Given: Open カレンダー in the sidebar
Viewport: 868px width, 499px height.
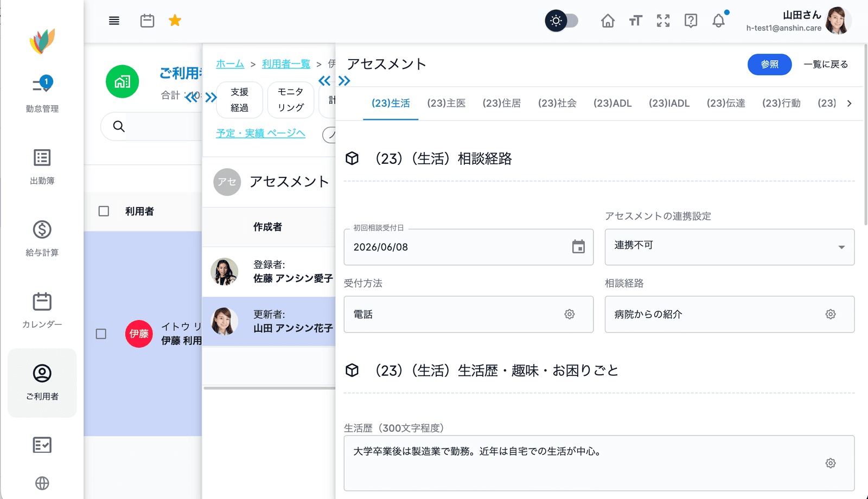Looking at the screenshot, I should [x=42, y=310].
